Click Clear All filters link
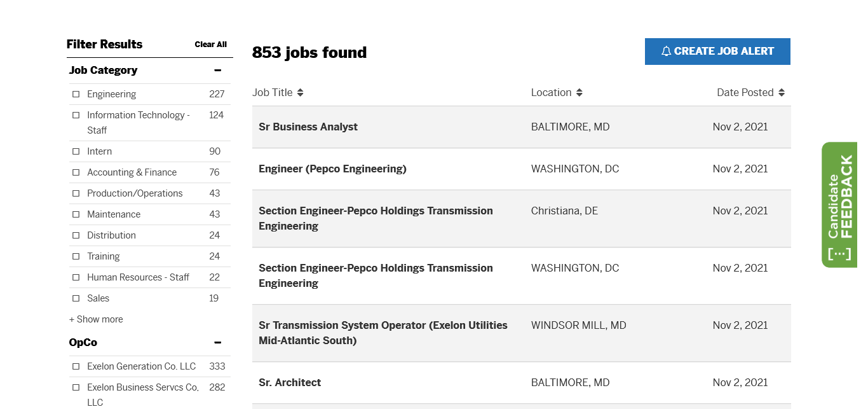 [x=210, y=45]
